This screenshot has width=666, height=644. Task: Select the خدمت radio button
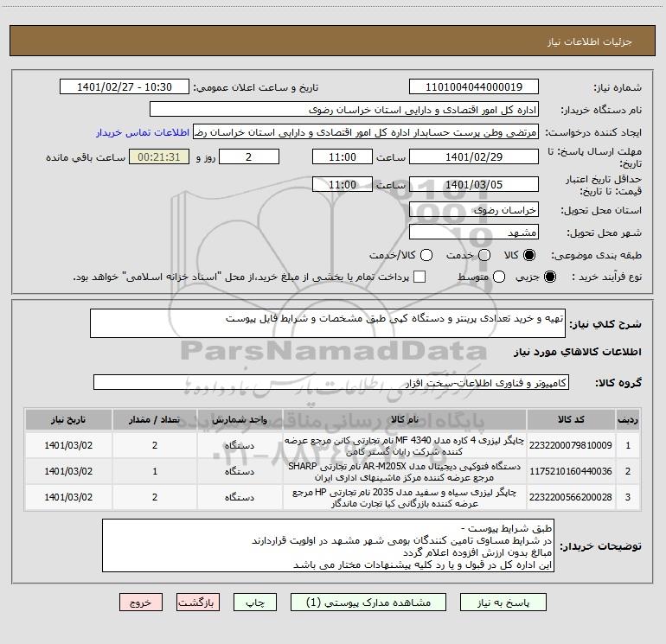(484, 255)
